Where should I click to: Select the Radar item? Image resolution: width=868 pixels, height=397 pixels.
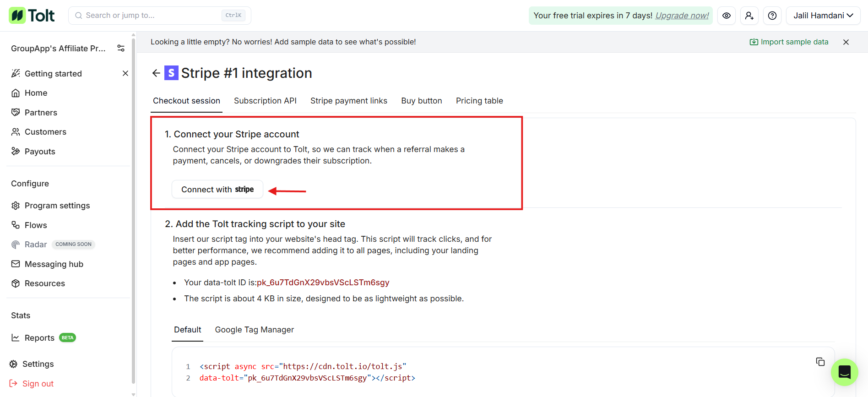click(x=29, y=245)
